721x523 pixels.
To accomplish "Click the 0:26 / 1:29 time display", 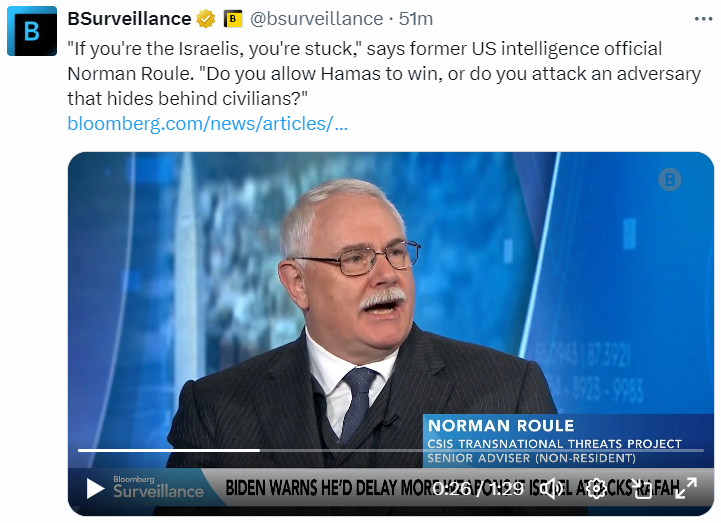I will (480, 488).
